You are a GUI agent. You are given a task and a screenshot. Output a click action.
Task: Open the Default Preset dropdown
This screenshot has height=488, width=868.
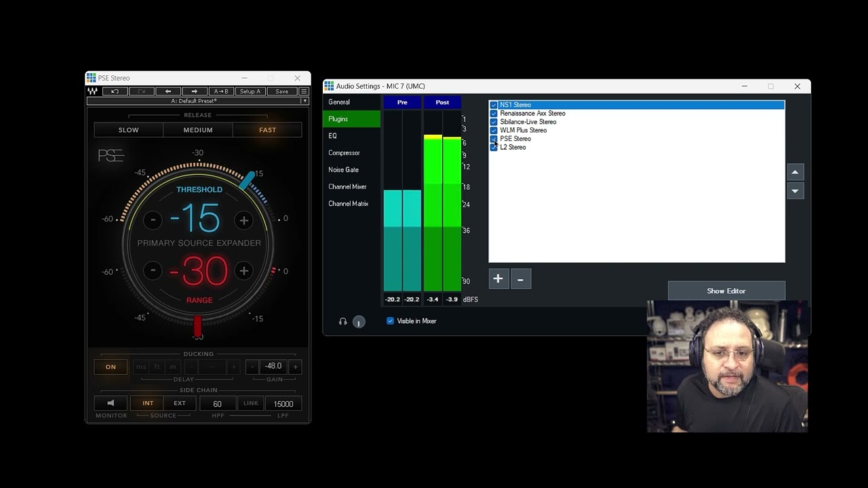tap(197, 101)
